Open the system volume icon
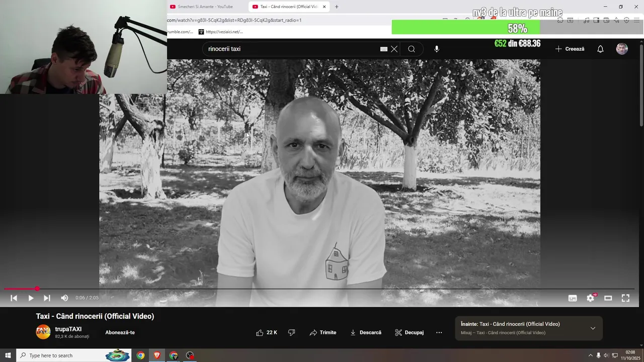Screen dimensions: 644x362 606,355
